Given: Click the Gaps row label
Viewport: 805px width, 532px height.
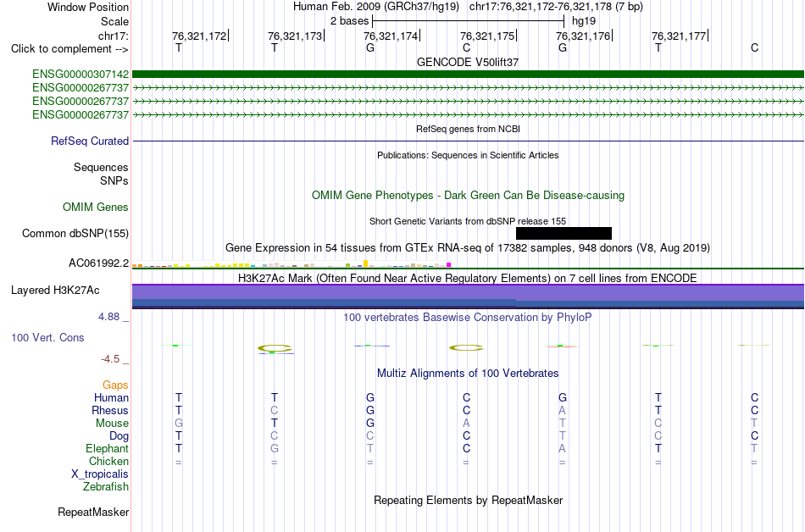Looking at the screenshot, I should coord(115,385).
